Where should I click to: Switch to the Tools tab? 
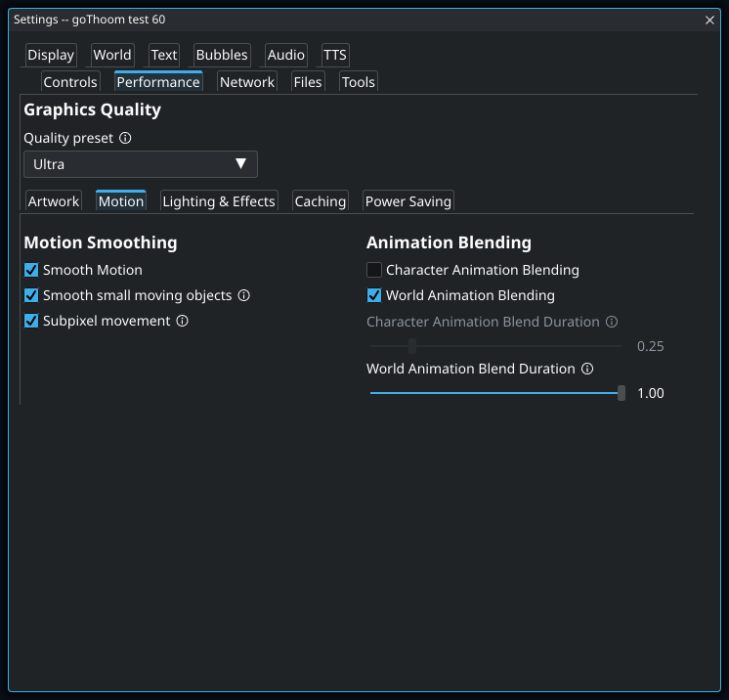[359, 82]
